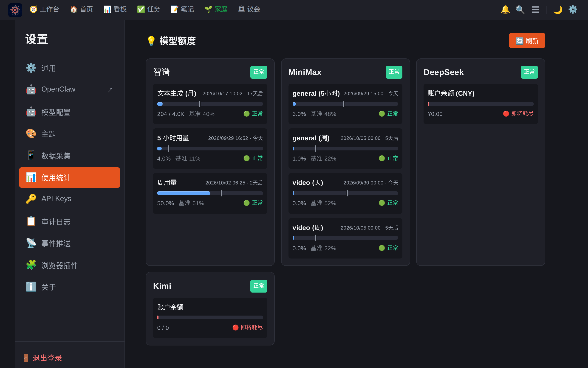Click 审计日志 clipboard icon
The image size is (588, 368).
pyautogui.click(x=31, y=221)
